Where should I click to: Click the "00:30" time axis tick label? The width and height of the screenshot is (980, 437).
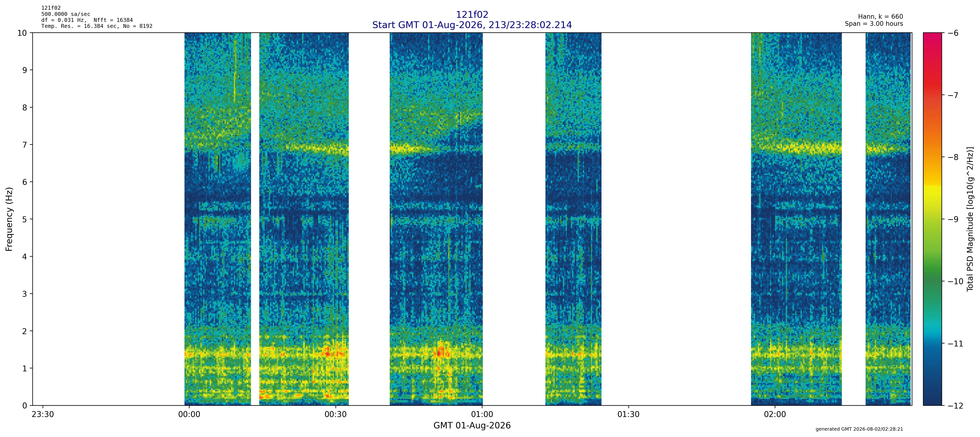point(336,415)
